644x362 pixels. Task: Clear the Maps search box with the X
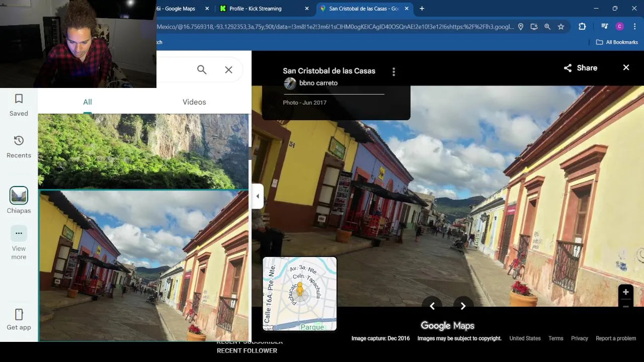coord(228,70)
